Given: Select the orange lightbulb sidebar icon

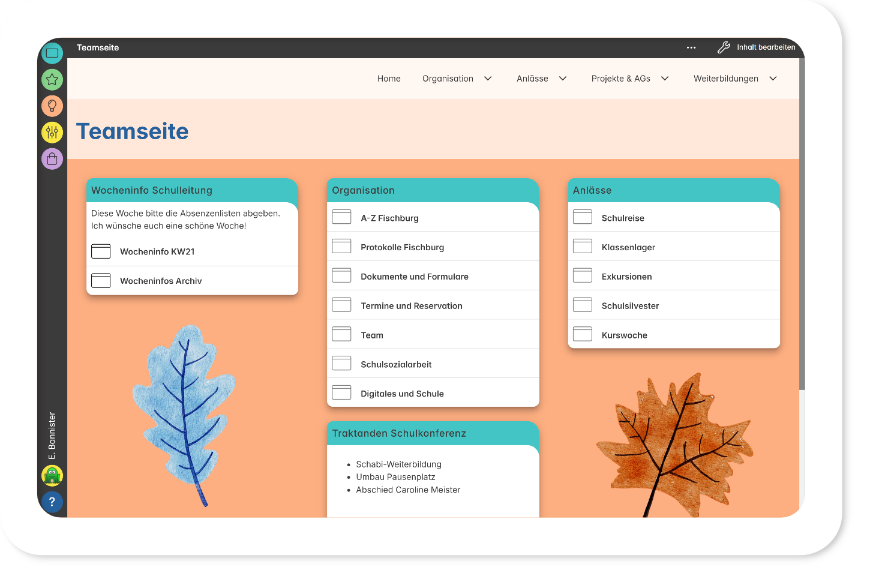Looking at the screenshot, I should tap(52, 106).
